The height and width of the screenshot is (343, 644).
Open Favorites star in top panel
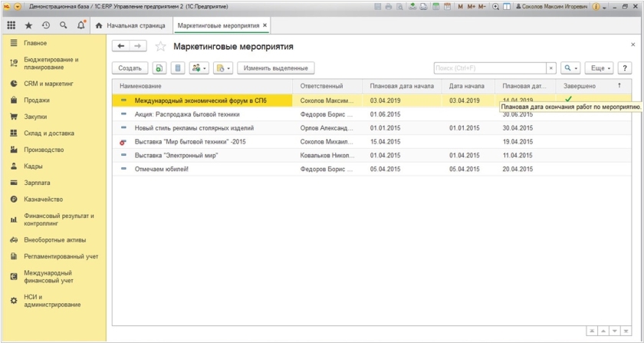tap(28, 25)
